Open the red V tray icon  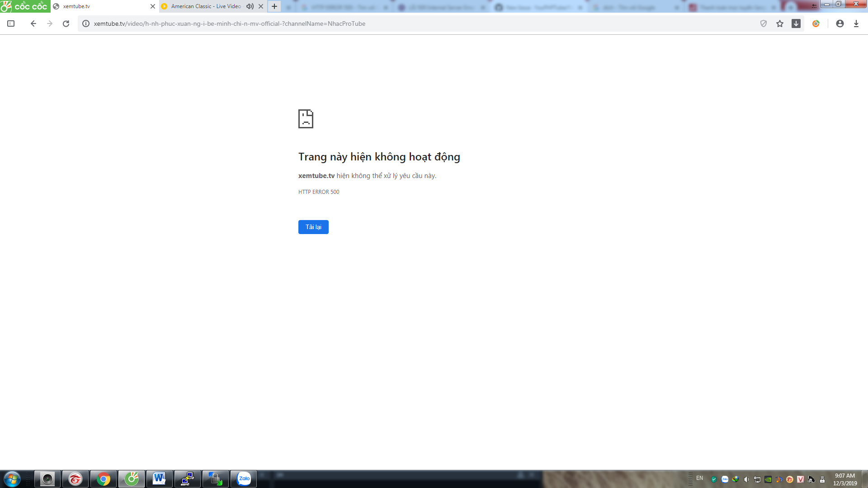coord(801,479)
